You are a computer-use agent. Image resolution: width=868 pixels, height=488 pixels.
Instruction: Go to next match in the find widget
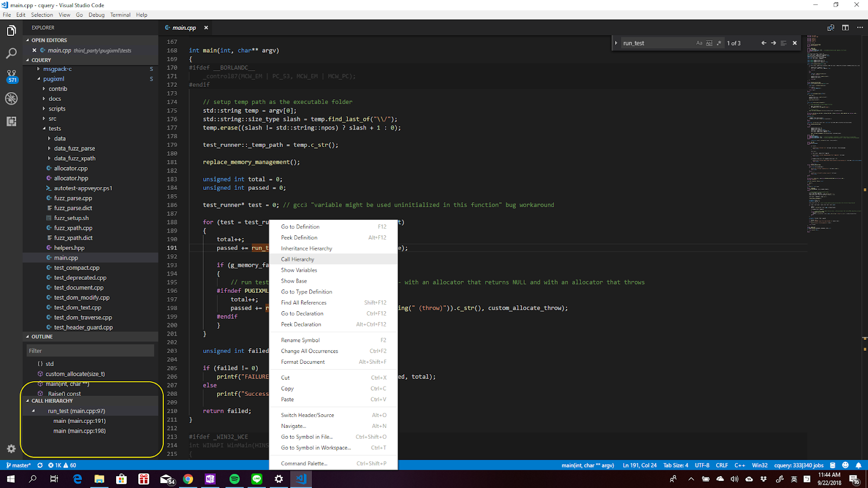point(774,43)
